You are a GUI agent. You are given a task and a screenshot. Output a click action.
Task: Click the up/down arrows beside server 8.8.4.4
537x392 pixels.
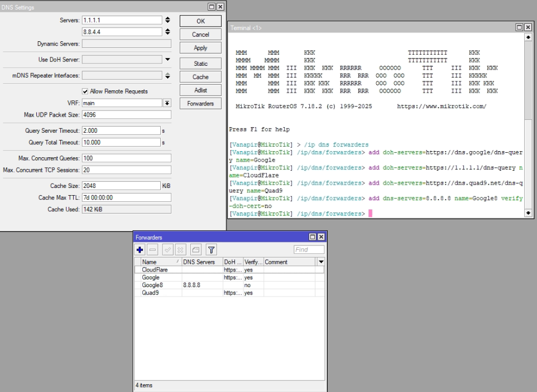167,32
